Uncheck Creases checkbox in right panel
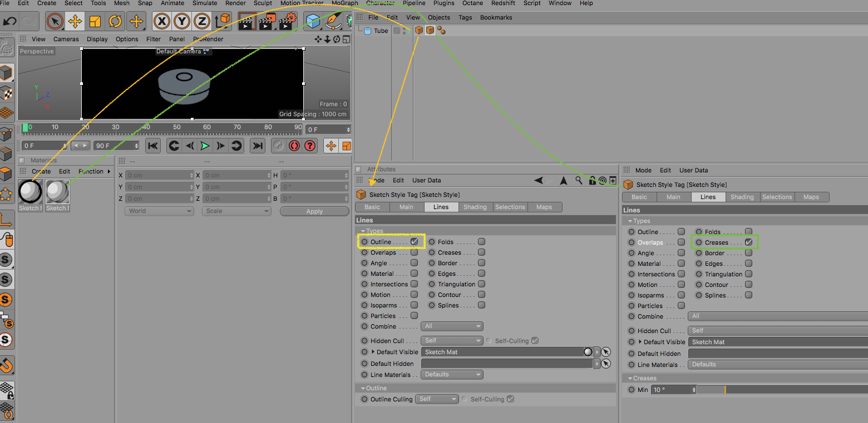The width and height of the screenshot is (868, 423). 749,242
